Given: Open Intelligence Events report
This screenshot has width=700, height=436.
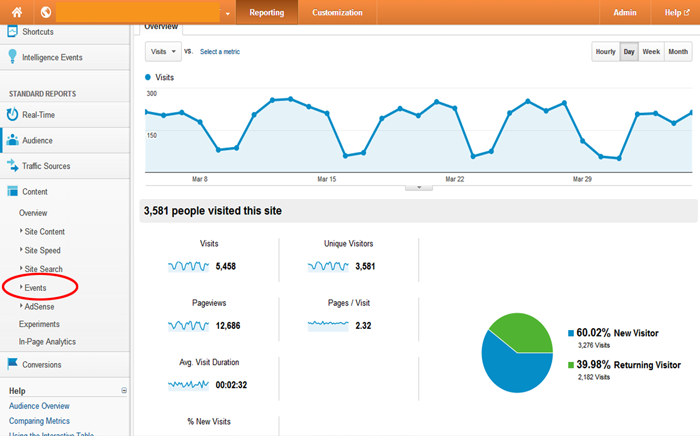Looking at the screenshot, I should coord(52,58).
